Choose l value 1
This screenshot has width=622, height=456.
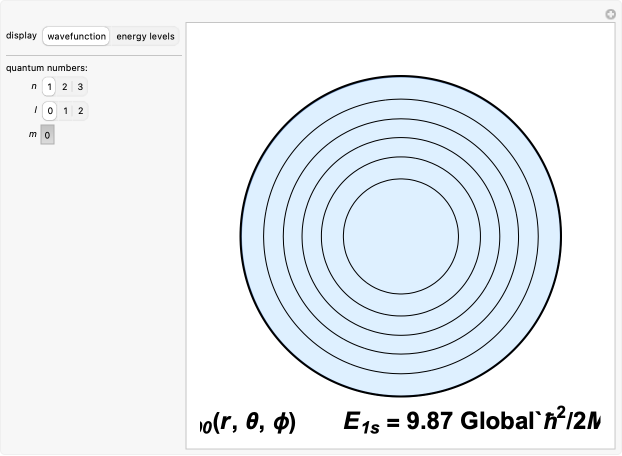[x=65, y=111]
